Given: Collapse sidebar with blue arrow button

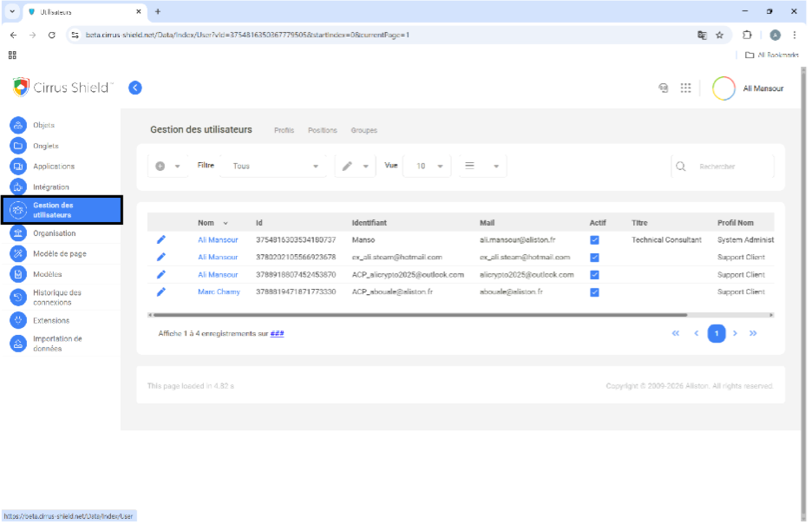Looking at the screenshot, I should click(x=134, y=88).
